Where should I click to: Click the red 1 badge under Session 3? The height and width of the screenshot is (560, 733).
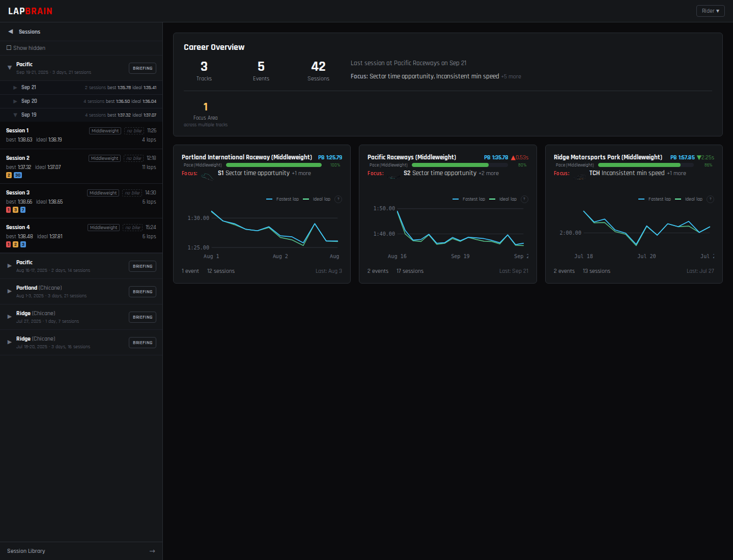(9, 210)
